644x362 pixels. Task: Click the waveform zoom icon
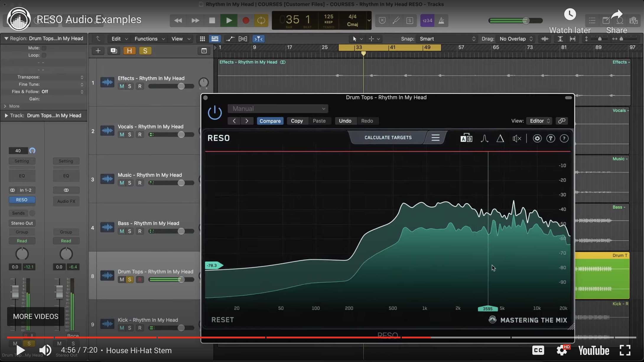coord(545,39)
